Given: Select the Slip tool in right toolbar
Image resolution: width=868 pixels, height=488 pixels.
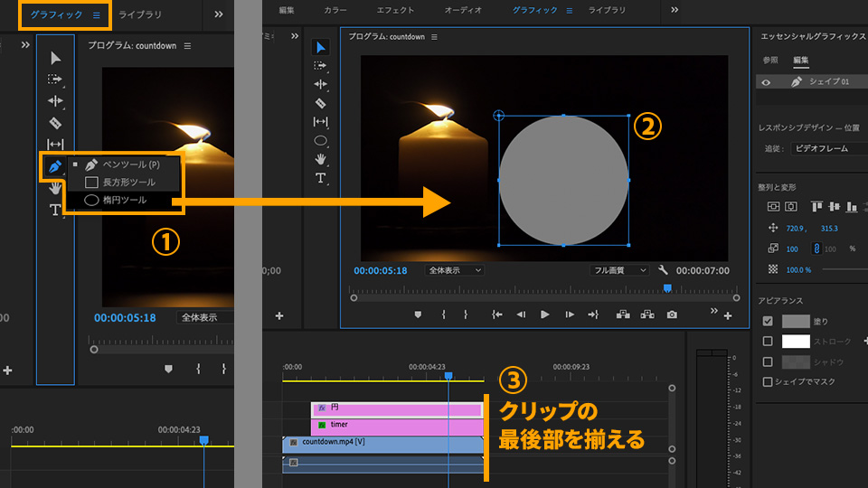Looking at the screenshot, I should point(320,122).
